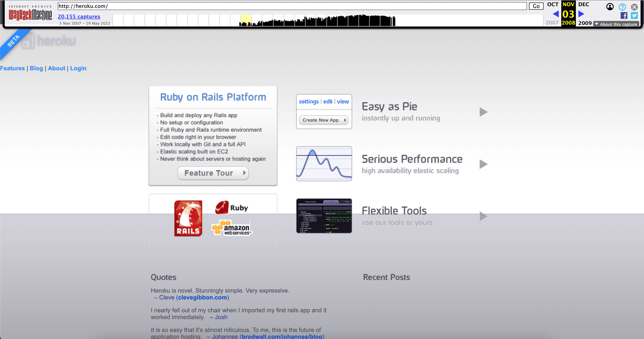The image size is (644, 339).
Task: Click the Ruby on Rails logo
Action: click(x=188, y=218)
